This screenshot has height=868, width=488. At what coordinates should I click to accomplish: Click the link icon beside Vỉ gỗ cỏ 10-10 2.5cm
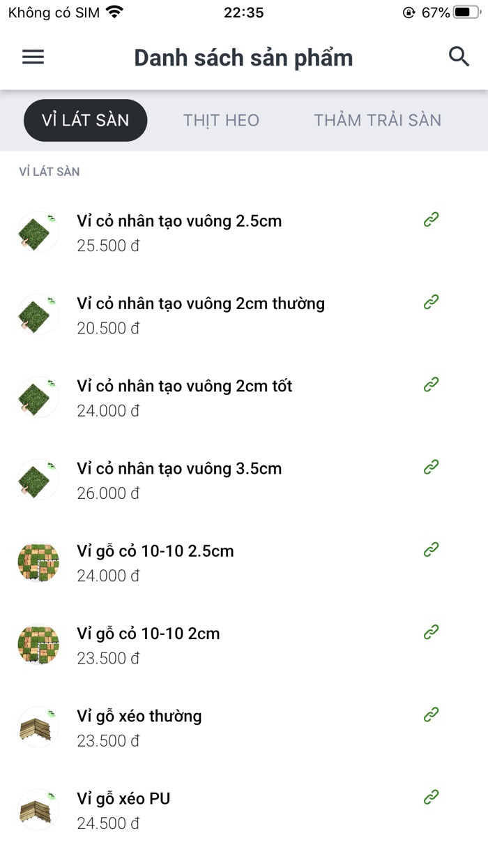[431, 548]
